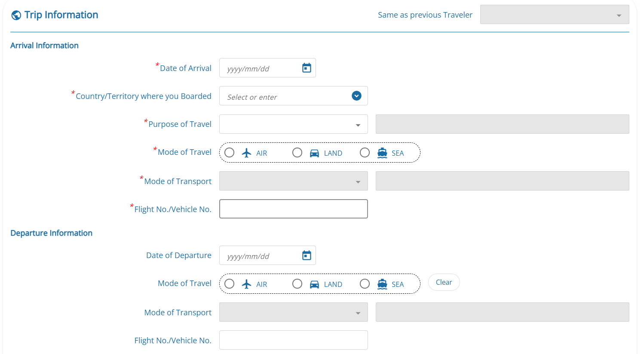Select LAND radio for departure Mode of Travel
The width and height of the screenshot is (644, 354).
click(x=297, y=284)
